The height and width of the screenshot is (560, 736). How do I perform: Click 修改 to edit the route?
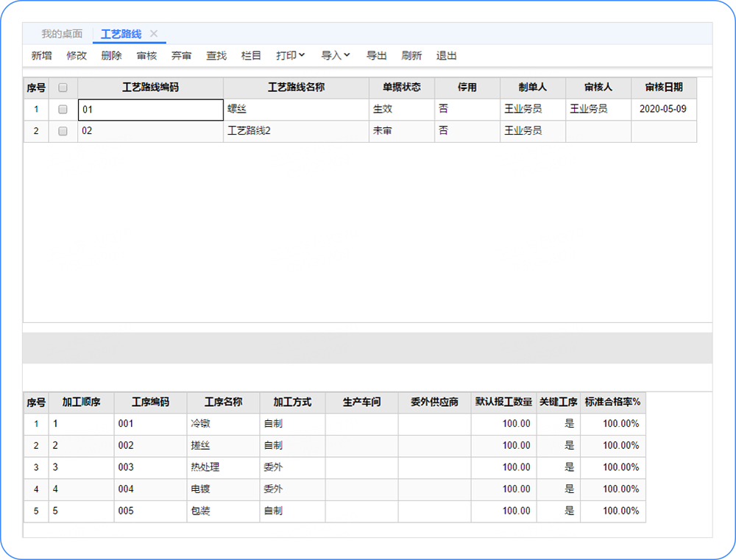tap(77, 56)
